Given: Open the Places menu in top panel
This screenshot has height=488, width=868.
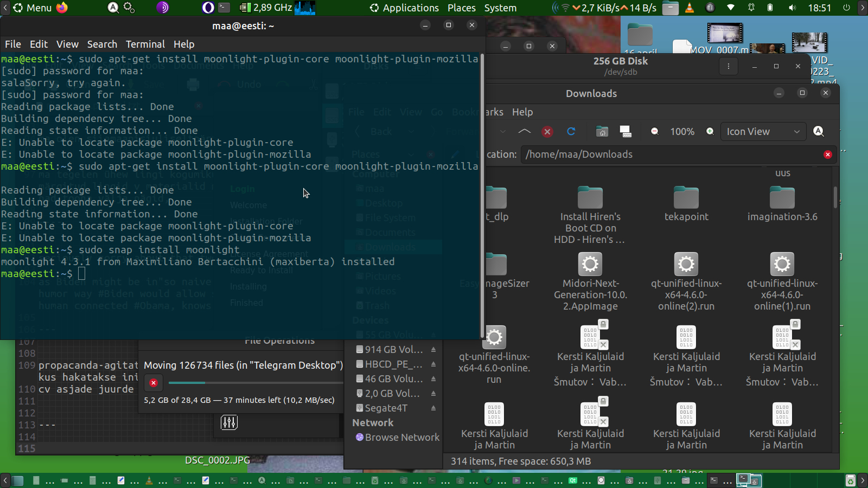Looking at the screenshot, I should 461,8.
